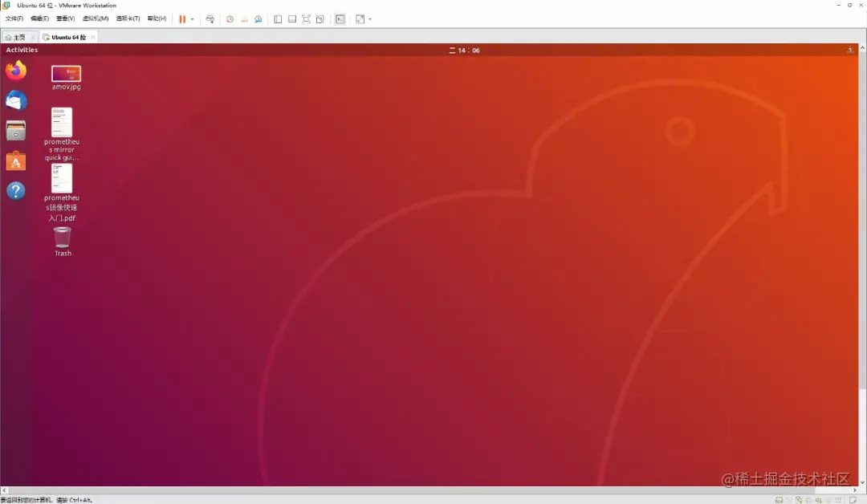Viewport: 867px width, 504px height.
Task: Click the horizontal scrollbar right arrow
Action: 855,490
